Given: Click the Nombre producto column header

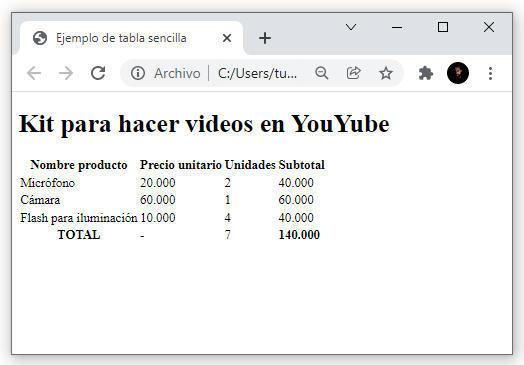Looking at the screenshot, I should click(79, 165).
